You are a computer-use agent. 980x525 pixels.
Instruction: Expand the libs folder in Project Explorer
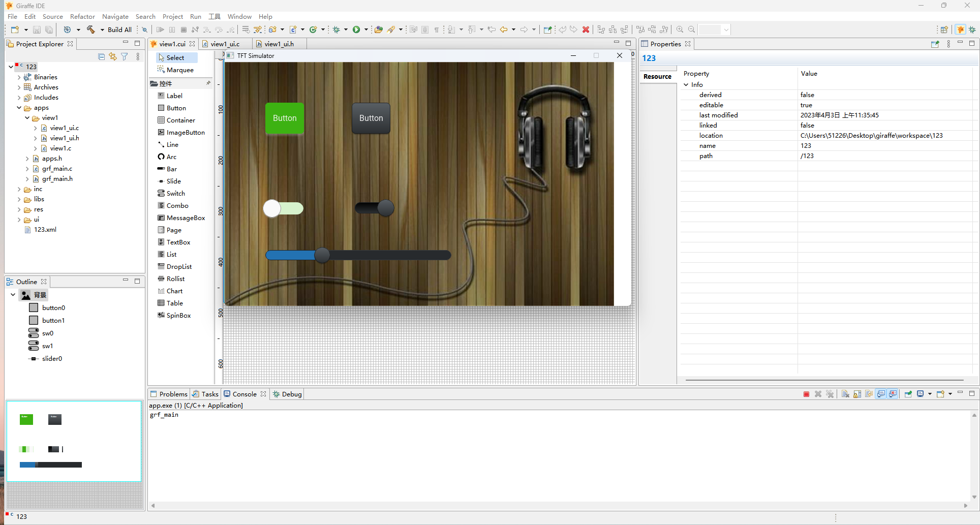point(20,199)
